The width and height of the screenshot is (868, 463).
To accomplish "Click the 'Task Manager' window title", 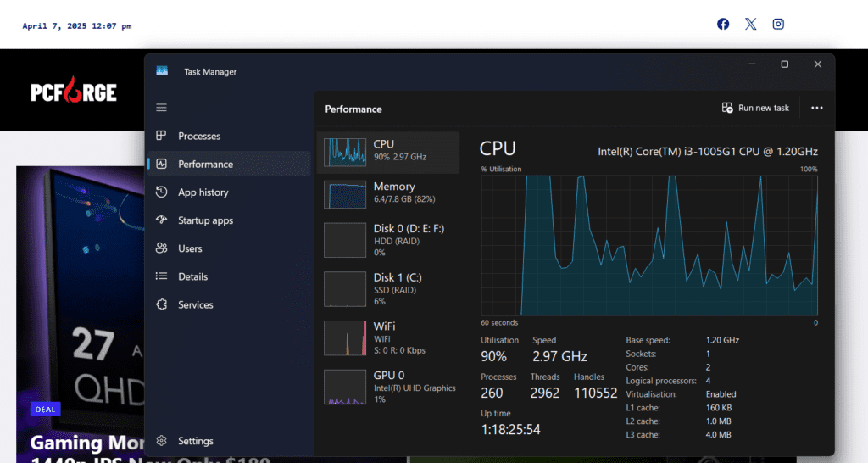I will tap(210, 72).
